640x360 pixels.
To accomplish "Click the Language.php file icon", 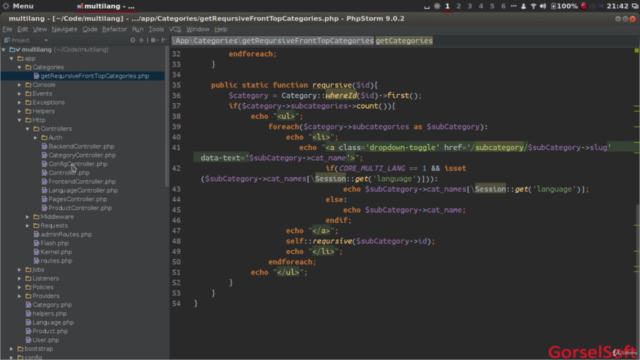I will coord(28,322).
